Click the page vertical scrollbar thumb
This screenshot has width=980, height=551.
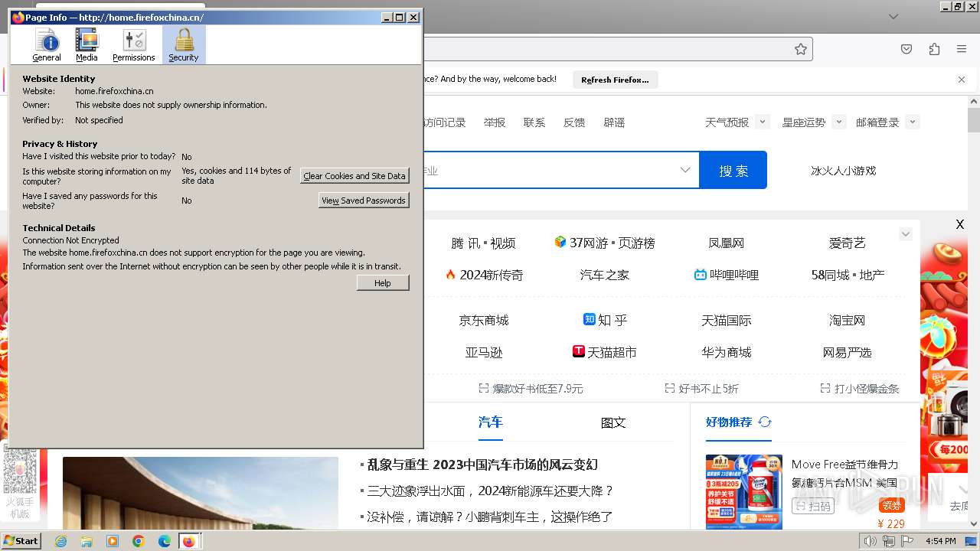pos(974,120)
